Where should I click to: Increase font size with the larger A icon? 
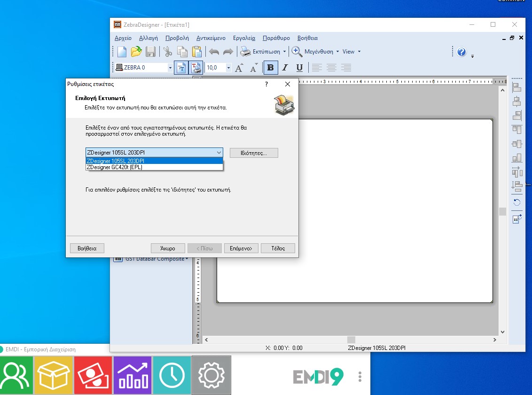click(x=239, y=68)
